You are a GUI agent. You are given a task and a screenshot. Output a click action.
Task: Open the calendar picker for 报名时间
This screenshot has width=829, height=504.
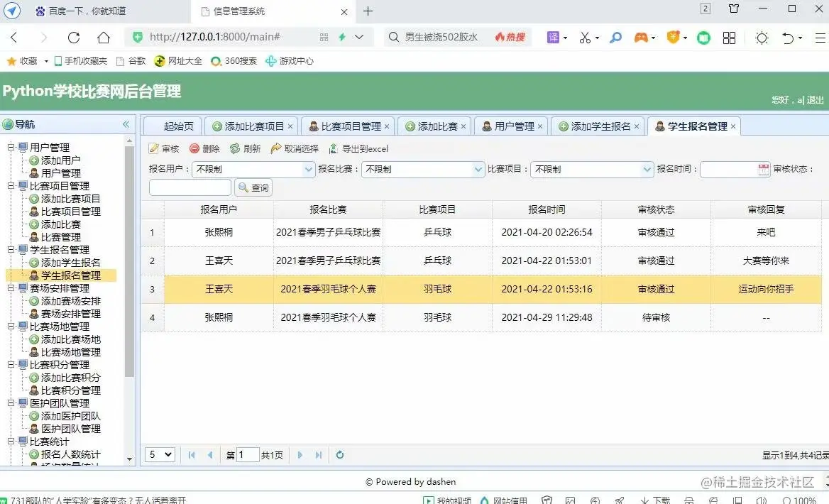pyautogui.click(x=764, y=169)
